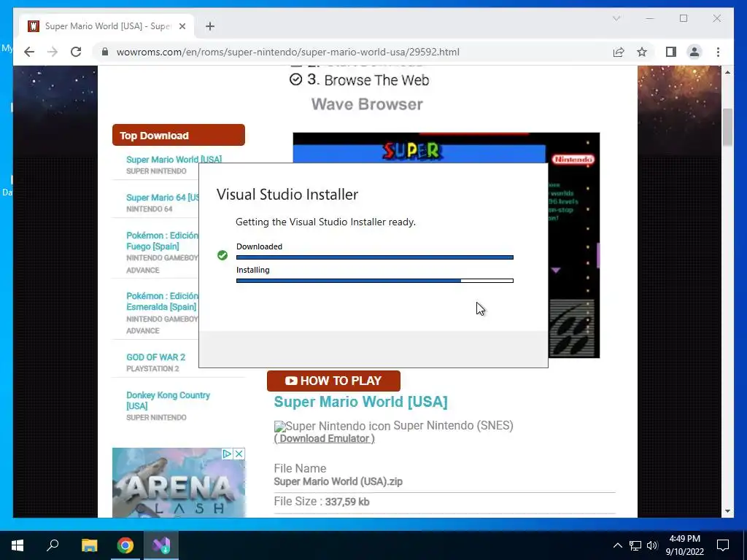The height and width of the screenshot is (560, 747).
Task: Open File Explorer from the taskbar
Action: 89,545
